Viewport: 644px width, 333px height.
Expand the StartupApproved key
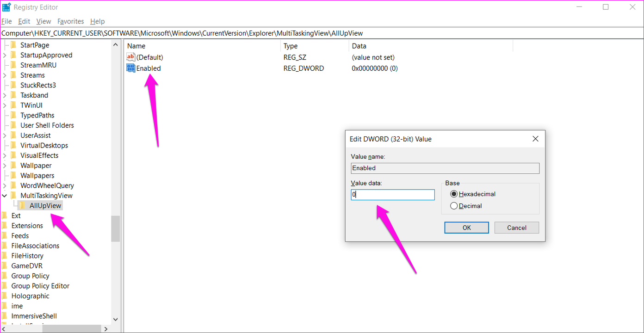click(x=5, y=55)
